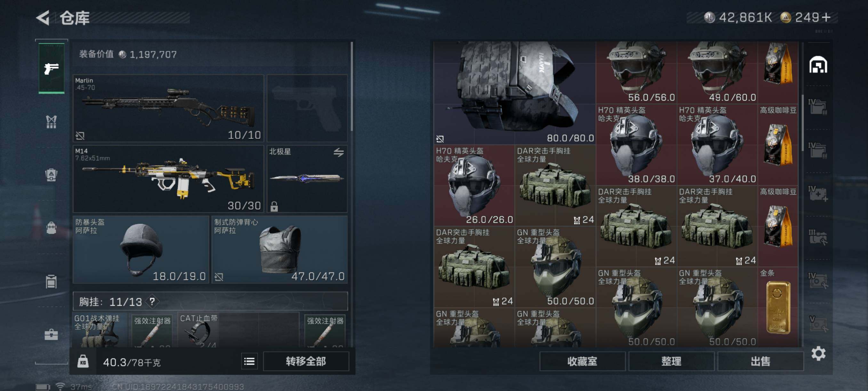Open the warehouse settings gear icon
This screenshot has width=868, height=391.
click(818, 354)
